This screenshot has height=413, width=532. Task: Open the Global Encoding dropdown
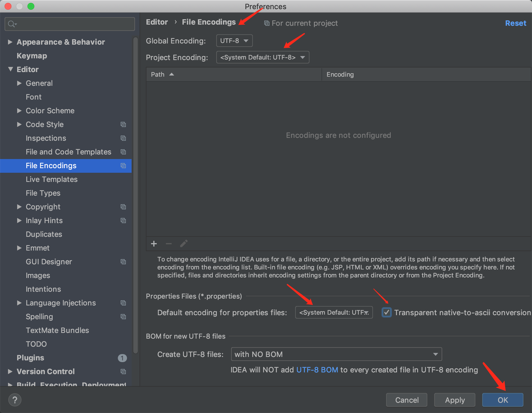[234, 41]
